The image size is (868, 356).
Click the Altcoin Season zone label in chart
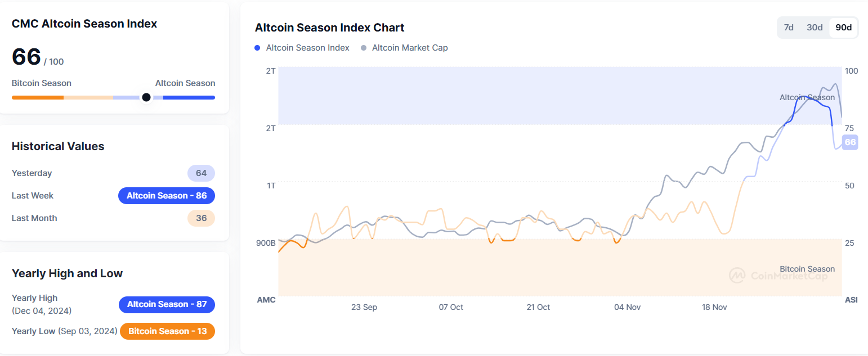(x=807, y=97)
